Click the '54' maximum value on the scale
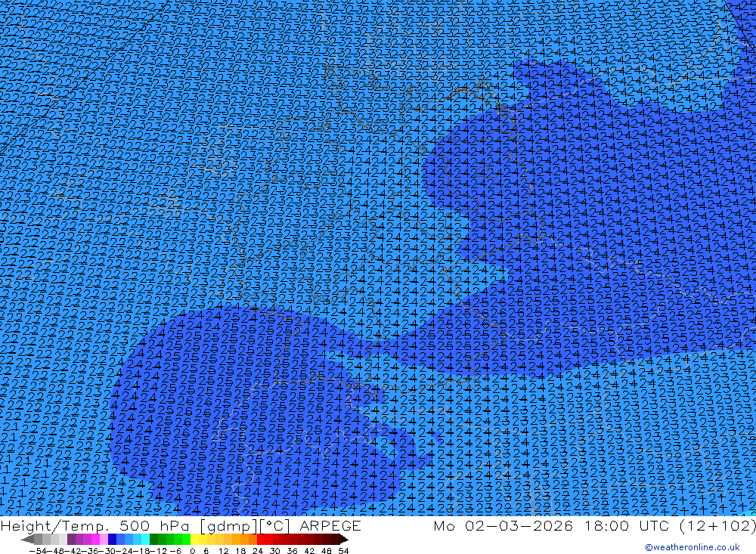 pos(343,551)
